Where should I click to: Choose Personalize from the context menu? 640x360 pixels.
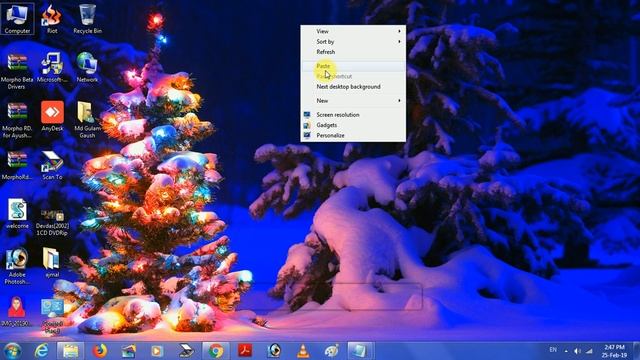tap(353, 135)
